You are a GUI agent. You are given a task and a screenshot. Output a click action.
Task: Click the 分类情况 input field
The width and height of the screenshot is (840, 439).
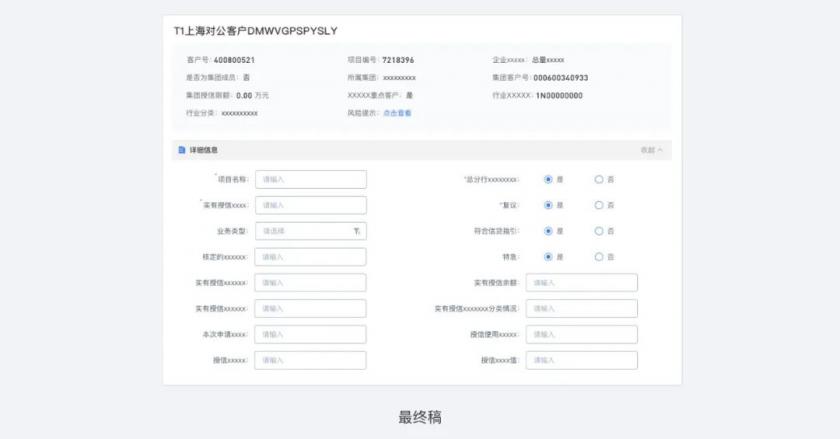point(581,309)
